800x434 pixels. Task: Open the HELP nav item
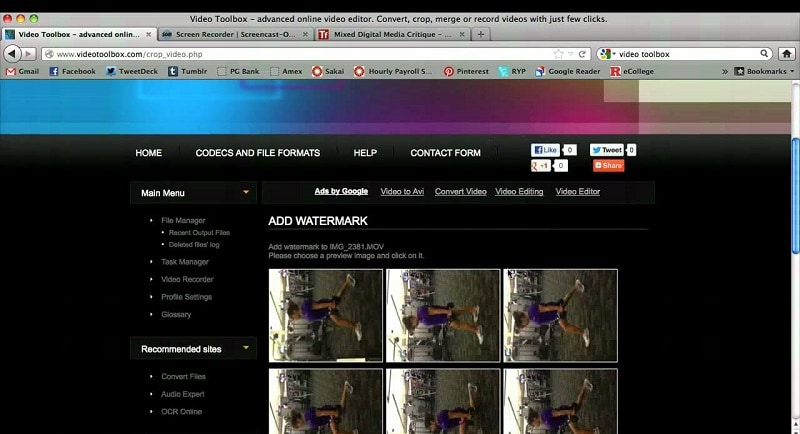coord(365,153)
